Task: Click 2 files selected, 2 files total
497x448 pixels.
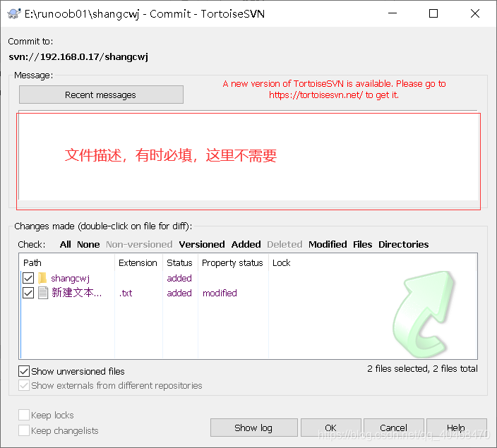Action: [x=422, y=368]
